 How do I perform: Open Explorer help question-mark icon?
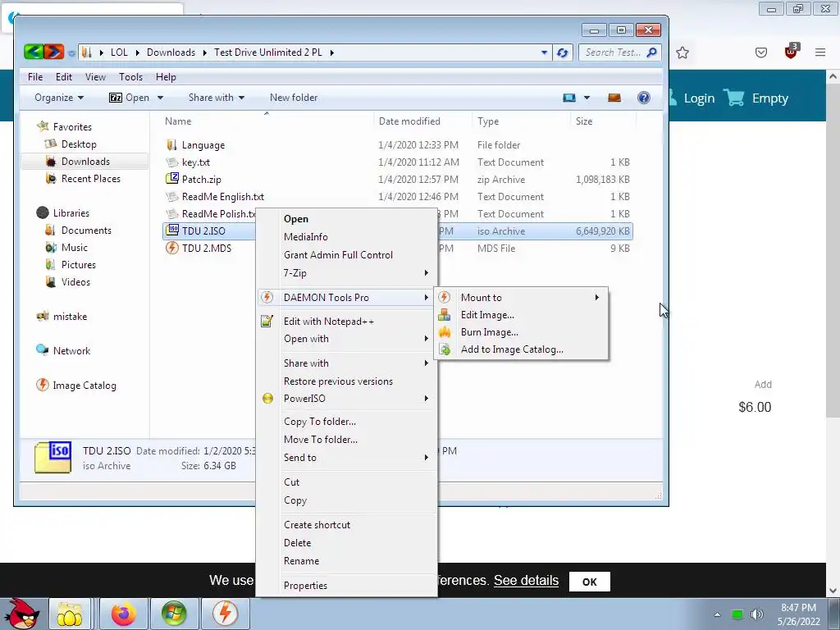643,98
